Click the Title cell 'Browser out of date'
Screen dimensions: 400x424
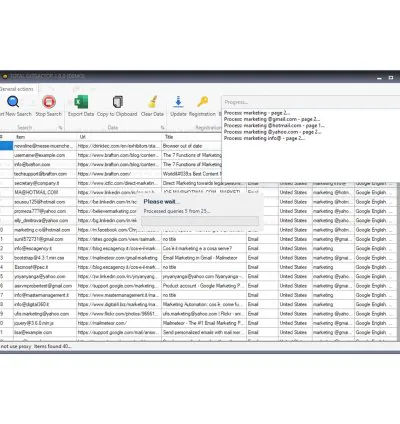192,146
